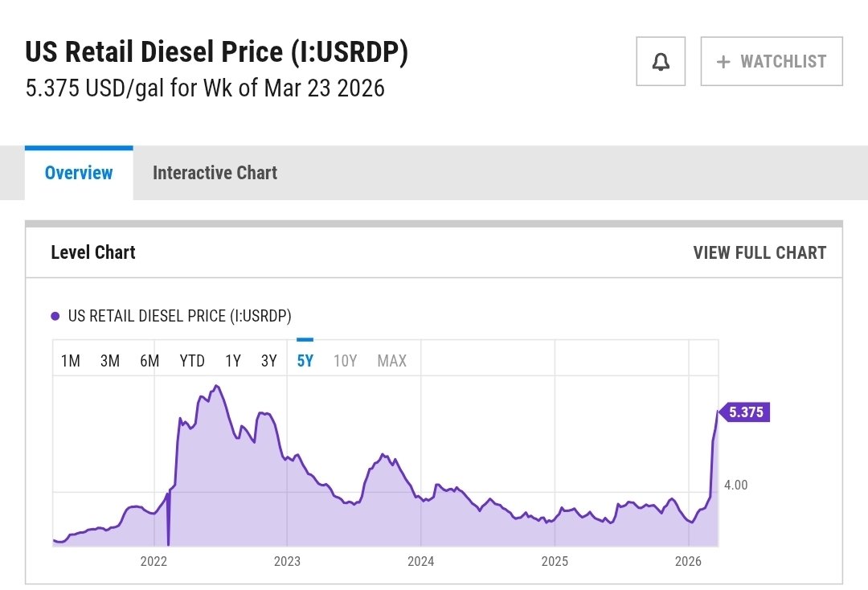868x590 pixels.
Task: Click the purple legend dot
Action: click(x=55, y=316)
